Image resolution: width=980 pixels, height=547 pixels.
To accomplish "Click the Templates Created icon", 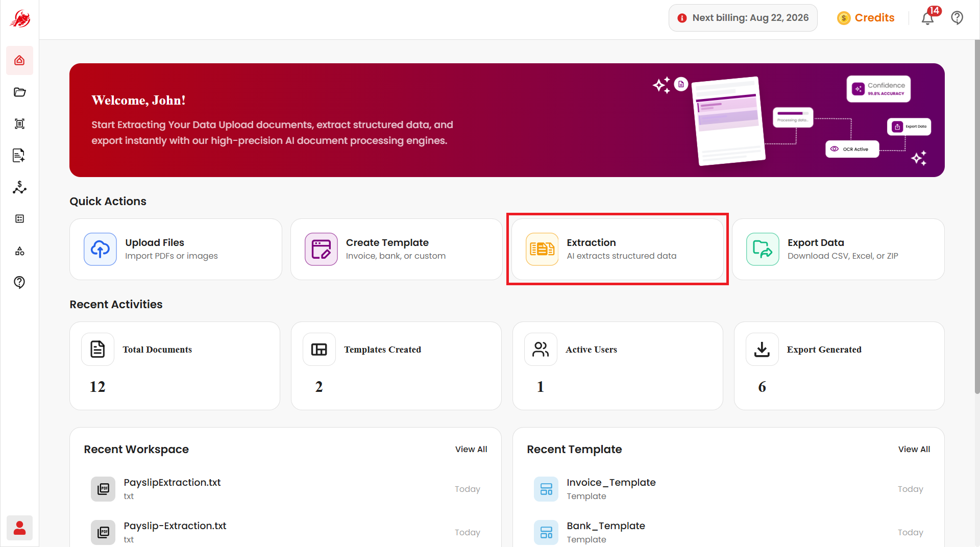I will pyautogui.click(x=319, y=350).
